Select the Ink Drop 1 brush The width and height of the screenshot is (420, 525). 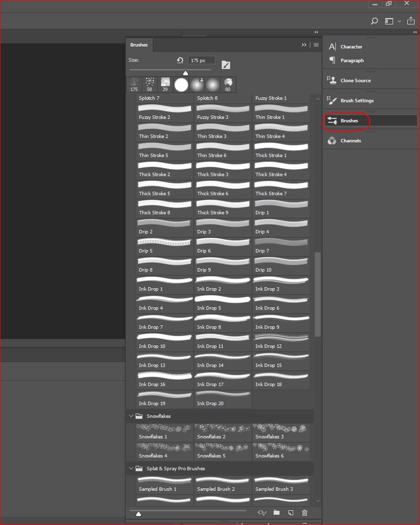coord(165,285)
